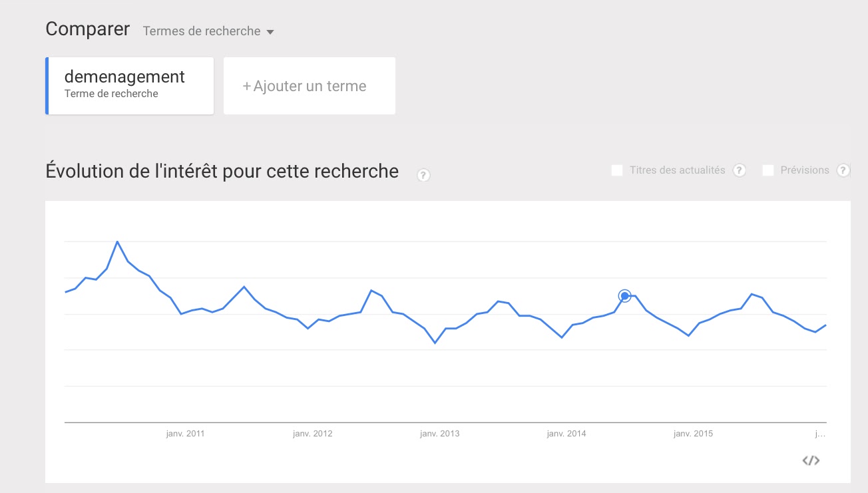Click the Comparer heading

click(88, 29)
